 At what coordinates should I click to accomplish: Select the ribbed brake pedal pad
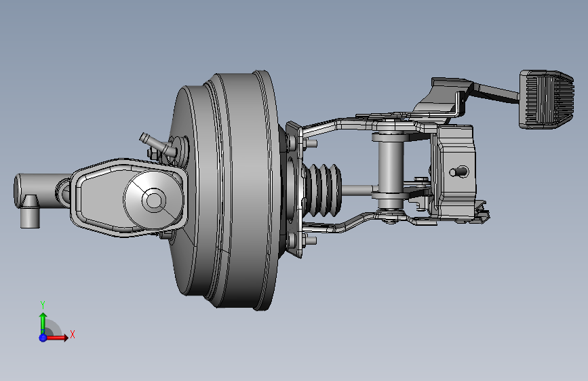pos(547,100)
